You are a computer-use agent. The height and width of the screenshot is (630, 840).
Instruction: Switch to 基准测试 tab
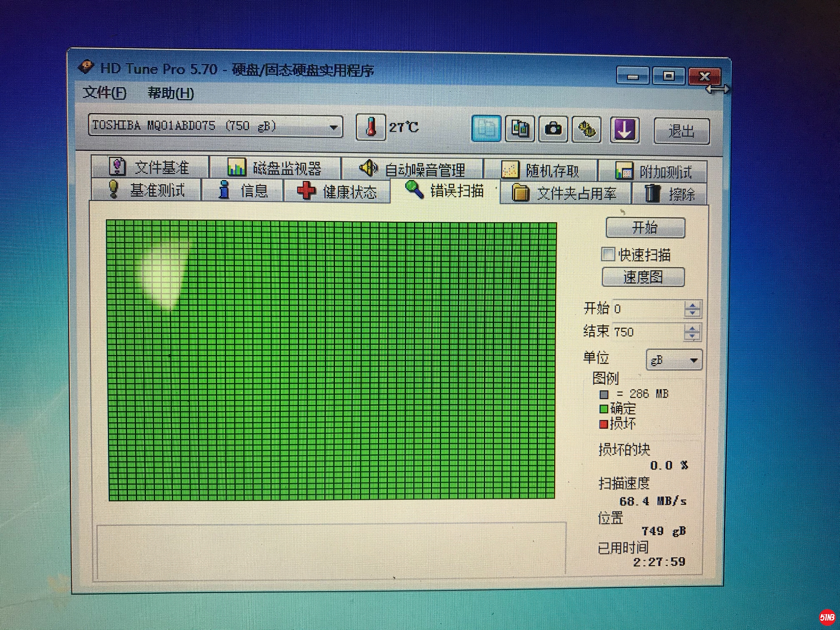pos(147,190)
